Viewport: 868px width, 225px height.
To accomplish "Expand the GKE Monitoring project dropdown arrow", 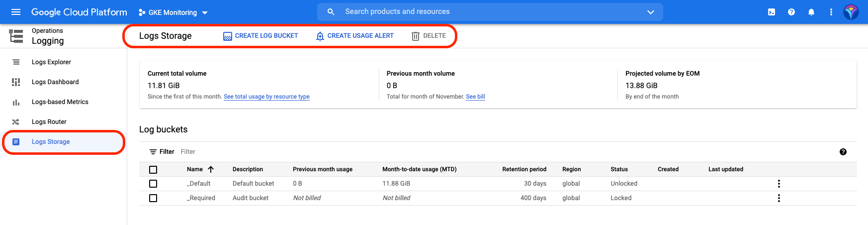I will [205, 13].
